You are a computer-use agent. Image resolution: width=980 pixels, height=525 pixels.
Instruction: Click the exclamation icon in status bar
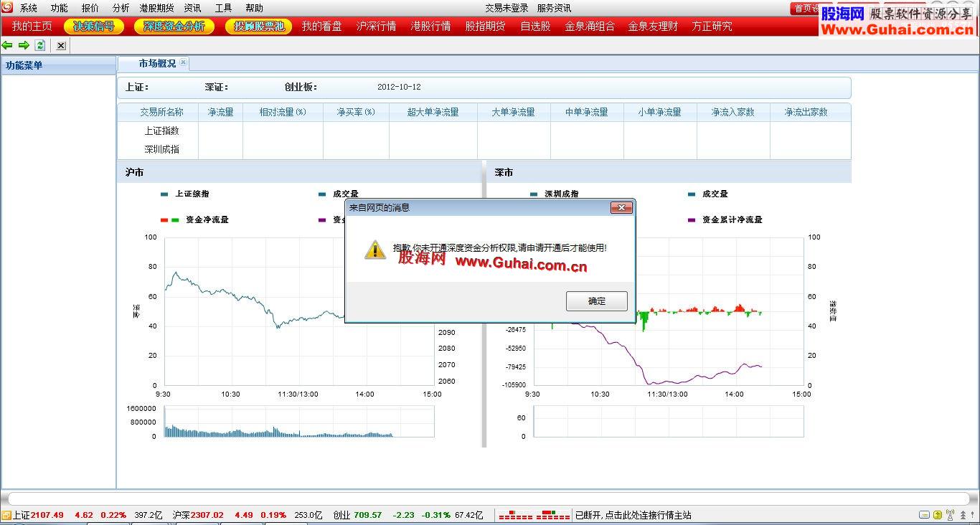(x=972, y=515)
